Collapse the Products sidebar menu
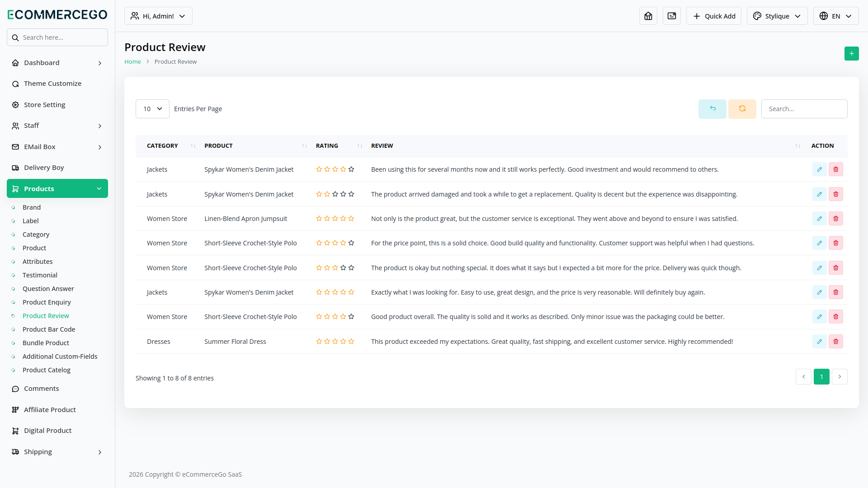Viewport: 868px width, 488px height. tap(57, 188)
